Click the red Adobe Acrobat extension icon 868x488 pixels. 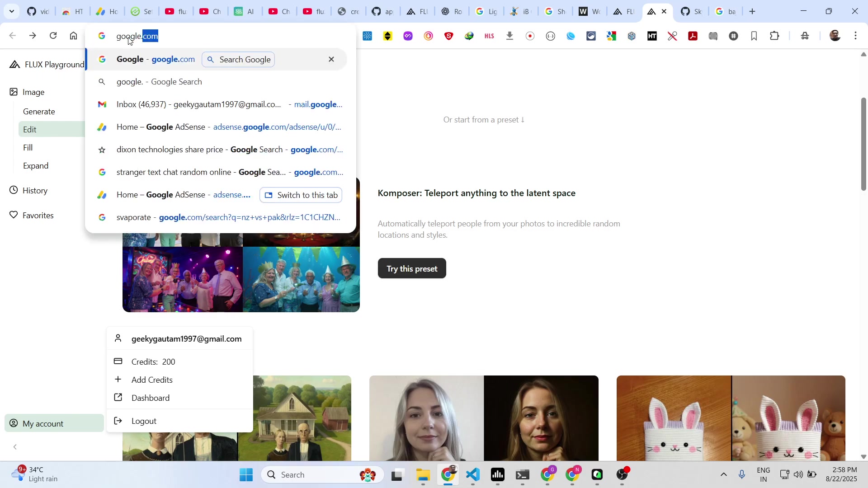pyautogui.click(x=693, y=36)
